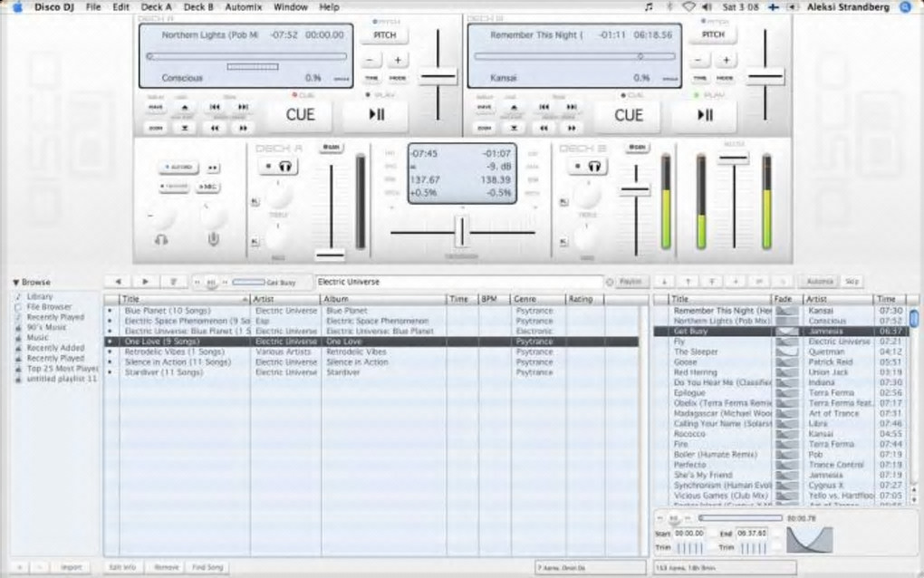The image size is (924, 578).
Task: Fast-forward the Deck B track
Action: [x=572, y=128]
